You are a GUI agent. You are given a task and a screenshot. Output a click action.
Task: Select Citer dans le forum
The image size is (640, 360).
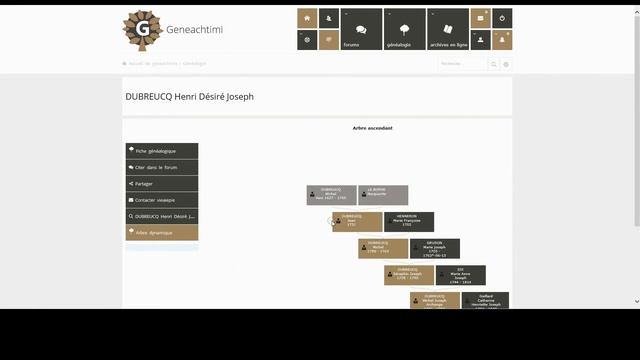coord(162,167)
